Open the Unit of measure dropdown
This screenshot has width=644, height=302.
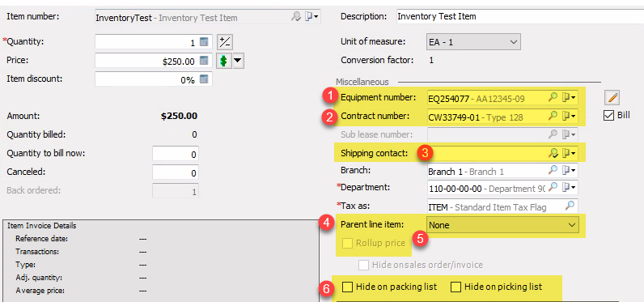tap(473, 42)
